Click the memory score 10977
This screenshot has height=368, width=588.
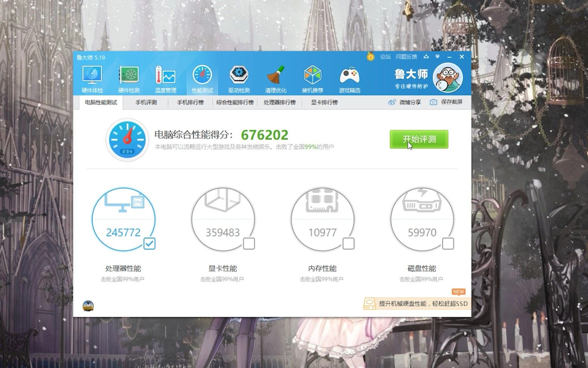coord(322,232)
